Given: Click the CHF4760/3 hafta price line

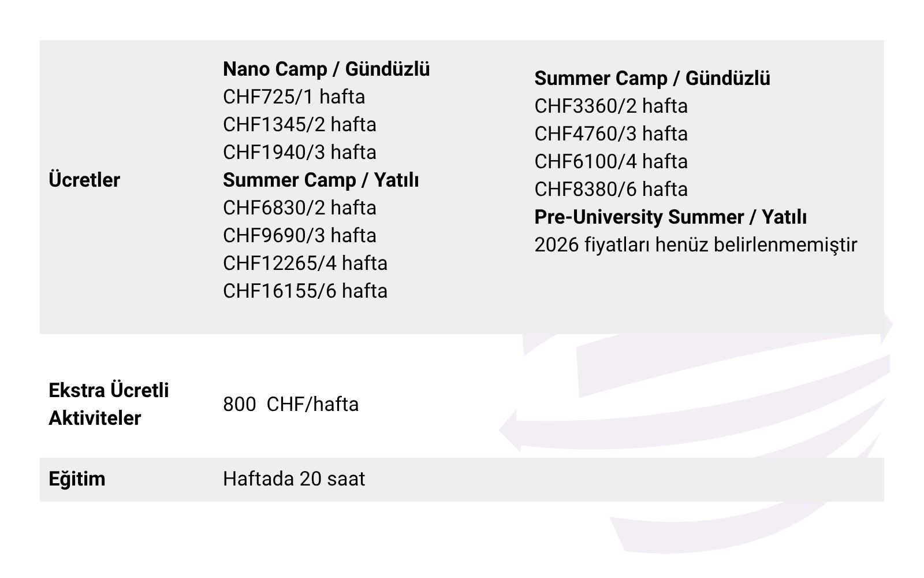Looking at the screenshot, I should (611, 134).
